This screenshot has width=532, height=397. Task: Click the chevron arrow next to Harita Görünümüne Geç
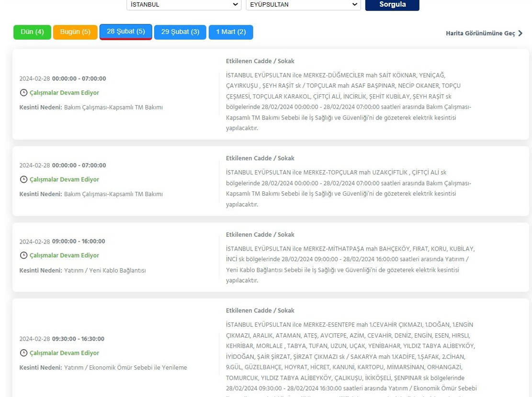click(x=521, y=33)
